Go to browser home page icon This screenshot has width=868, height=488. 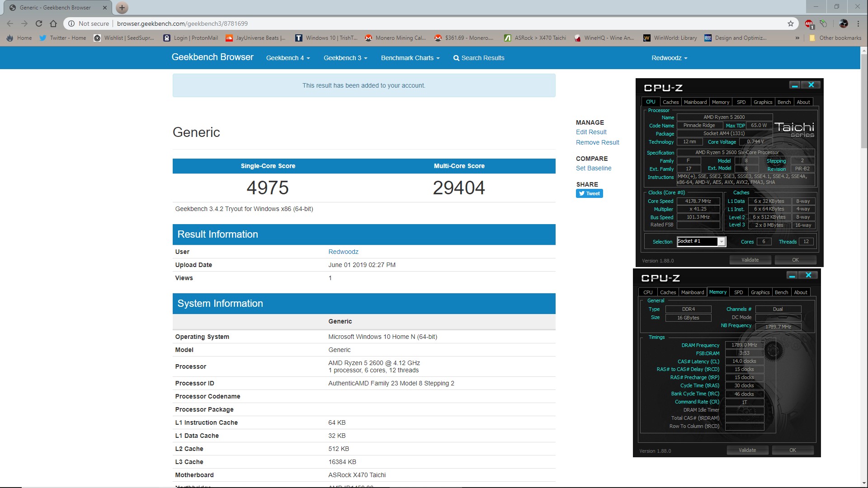click(x=53, y=23)
